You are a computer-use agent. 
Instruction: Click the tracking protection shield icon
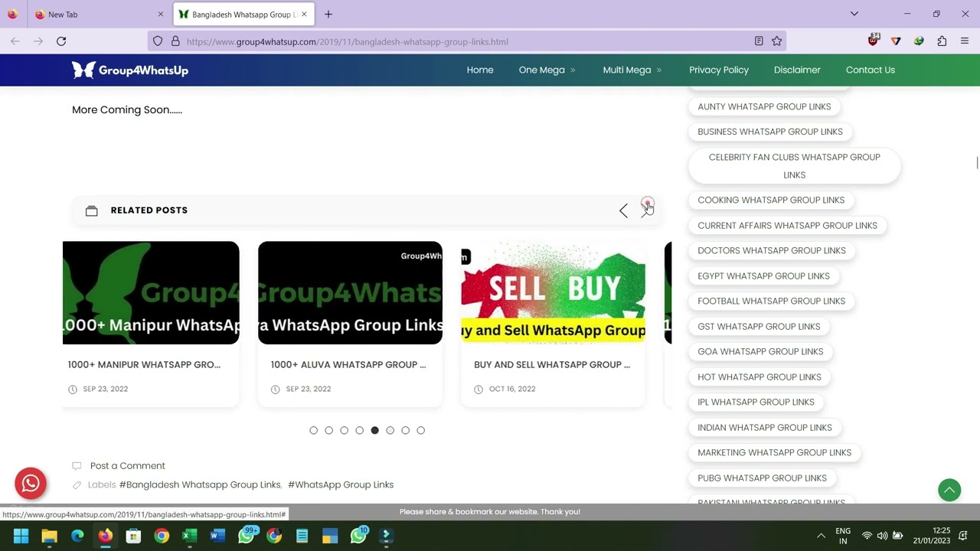[158, 41]
